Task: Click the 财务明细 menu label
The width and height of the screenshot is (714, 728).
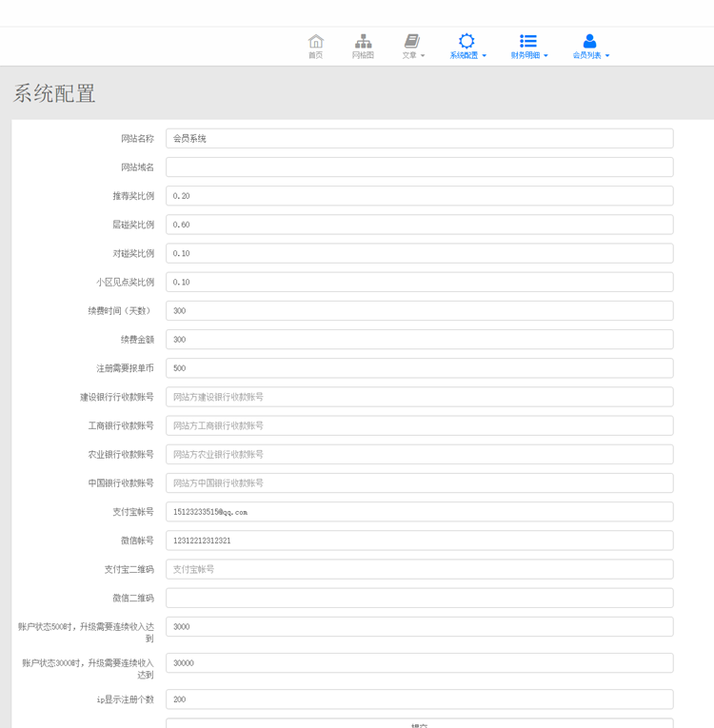Action: point(526,55)
